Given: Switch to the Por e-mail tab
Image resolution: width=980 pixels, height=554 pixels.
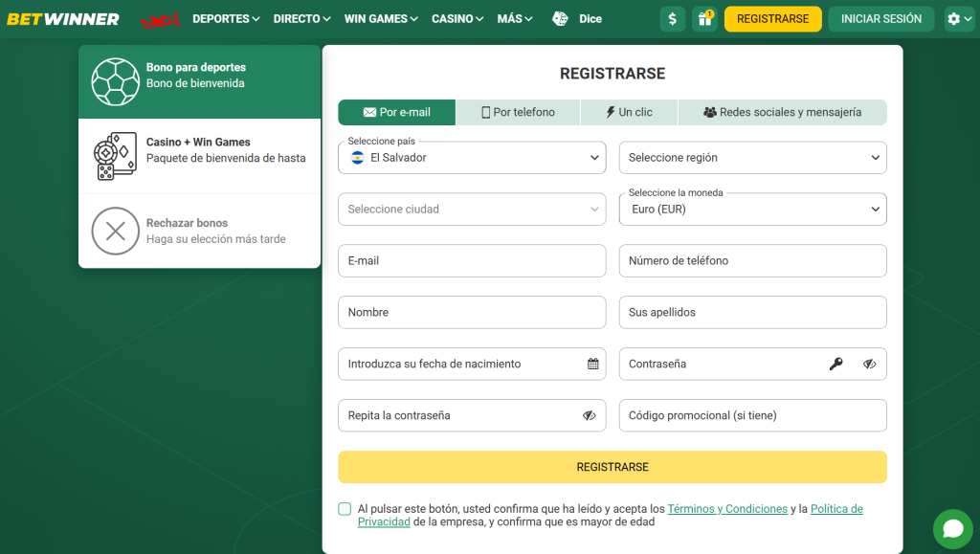Looking at the screenshot, I should click(397, 112).
